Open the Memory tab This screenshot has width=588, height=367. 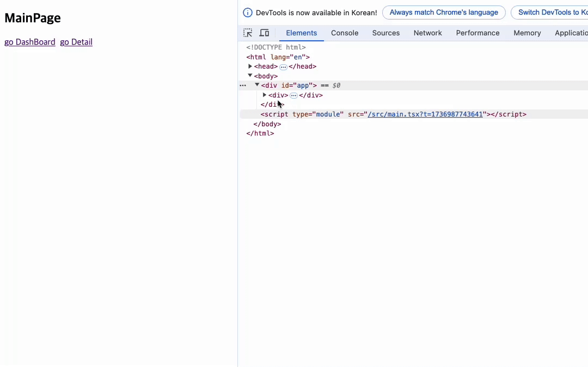tap(527, 33)
